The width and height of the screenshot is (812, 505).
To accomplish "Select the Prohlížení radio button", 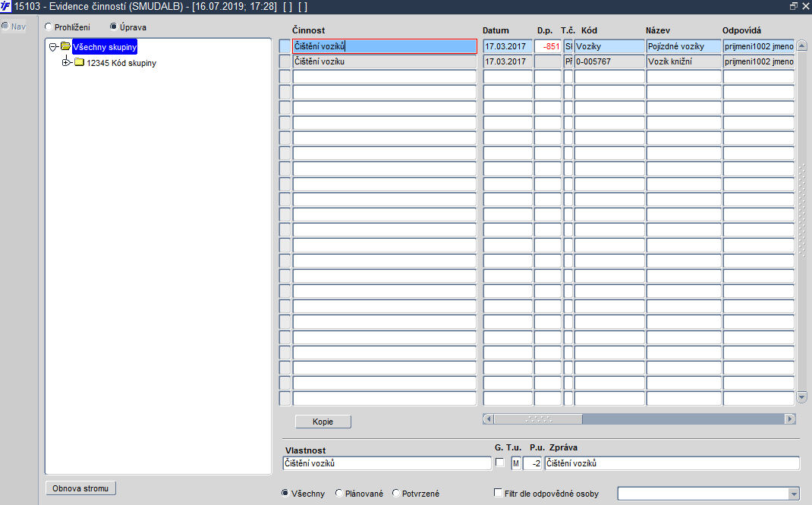I will pos(49,27).
